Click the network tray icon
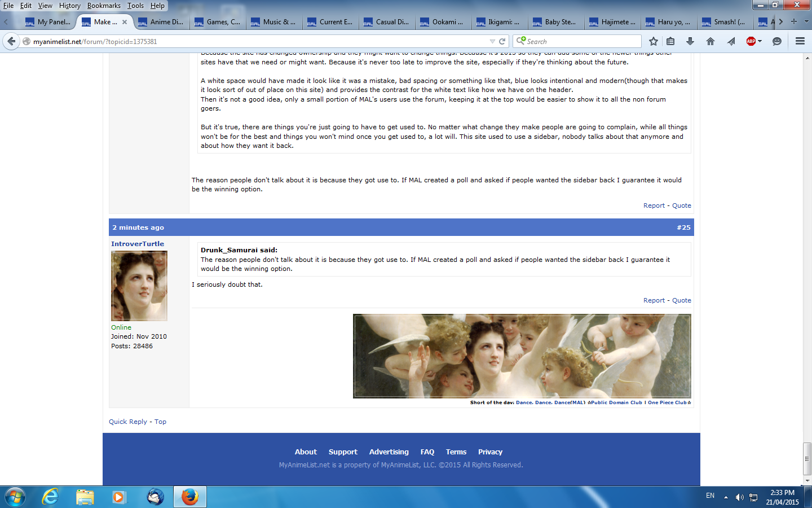Viewport: 812px width, 508px height. tap(753, 497)
